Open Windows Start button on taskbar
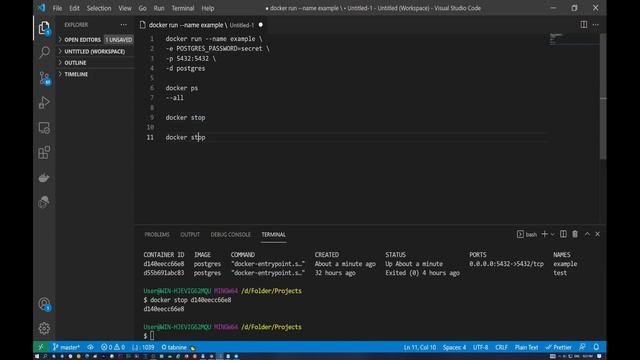The width and height of the screenshot is (640, 360). (37, 356)
